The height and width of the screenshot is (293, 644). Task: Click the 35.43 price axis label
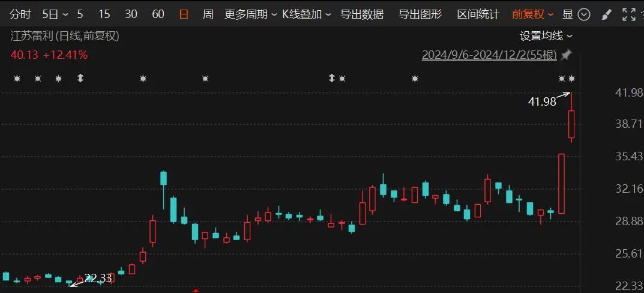click(629, 156)
